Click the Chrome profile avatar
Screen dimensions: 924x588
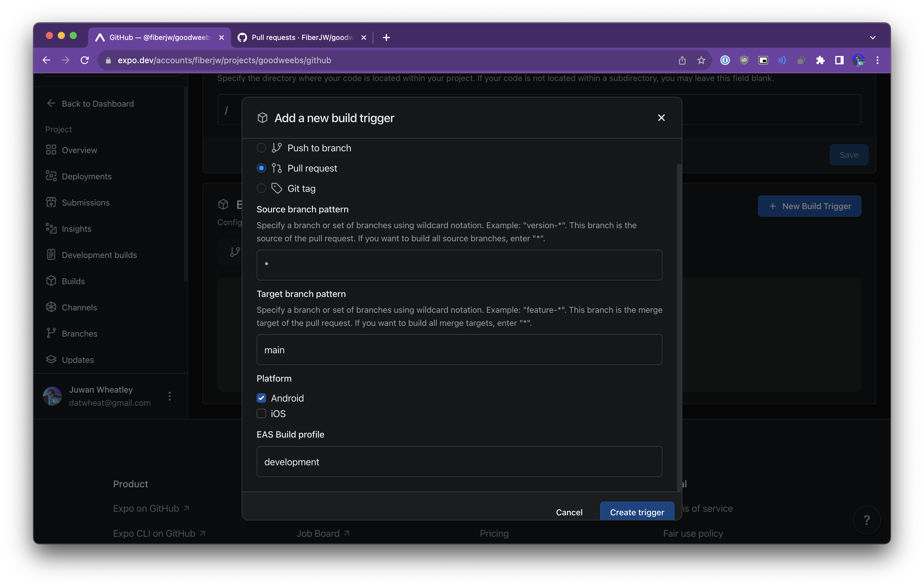[x=859, y=60]
